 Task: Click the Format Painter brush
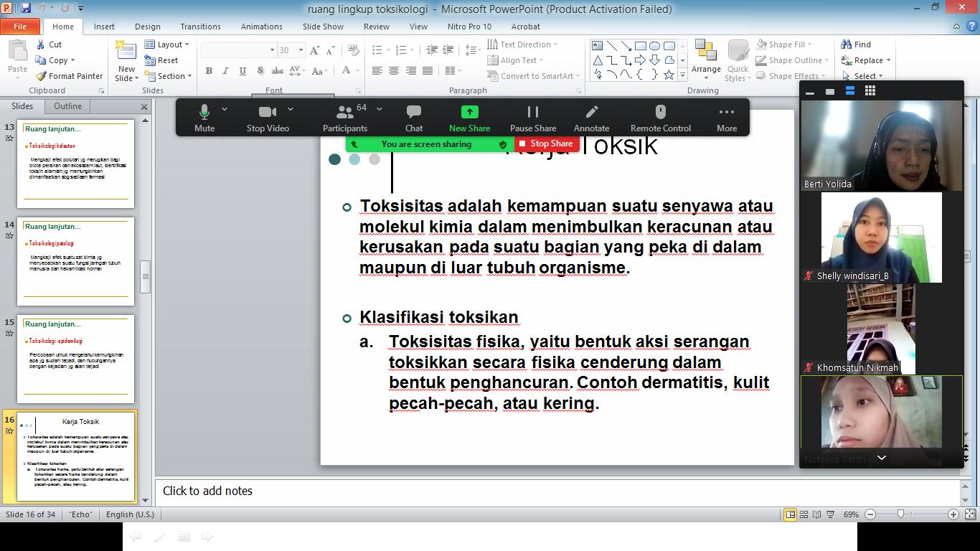[x=70, y=76]
